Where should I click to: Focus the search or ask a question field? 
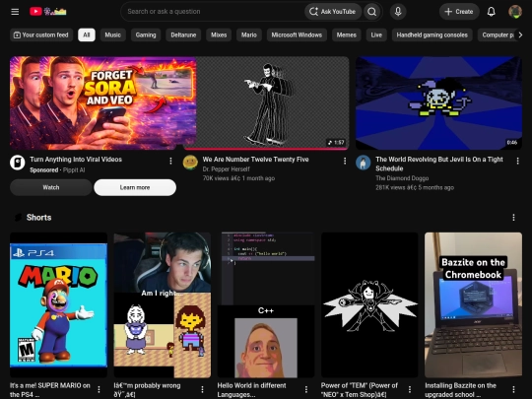pyautogui.click(x=214, y=12)
